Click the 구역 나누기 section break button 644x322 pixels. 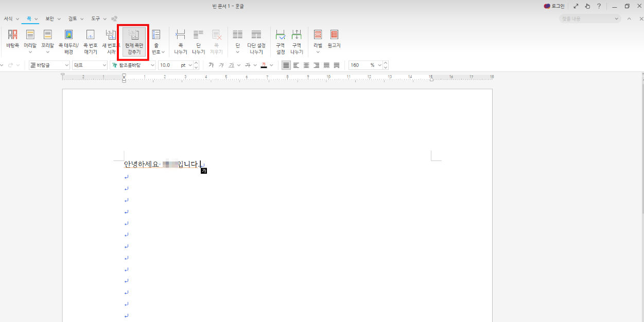tap(297, 40)
